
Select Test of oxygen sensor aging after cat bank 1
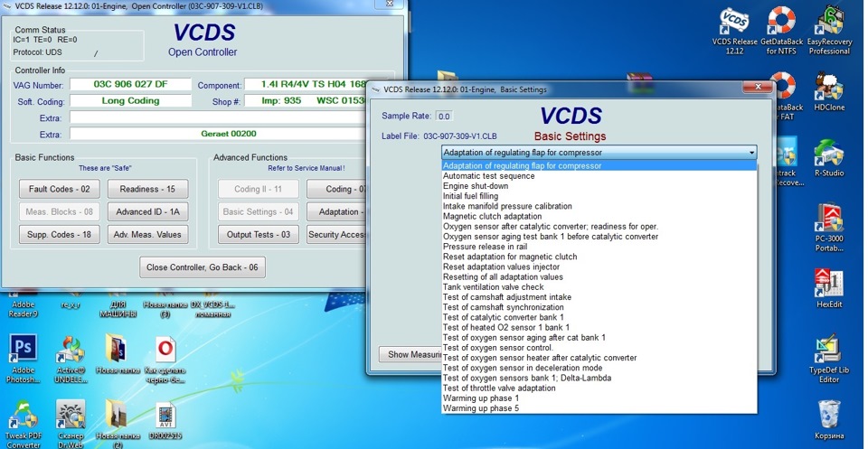[599, 337]
